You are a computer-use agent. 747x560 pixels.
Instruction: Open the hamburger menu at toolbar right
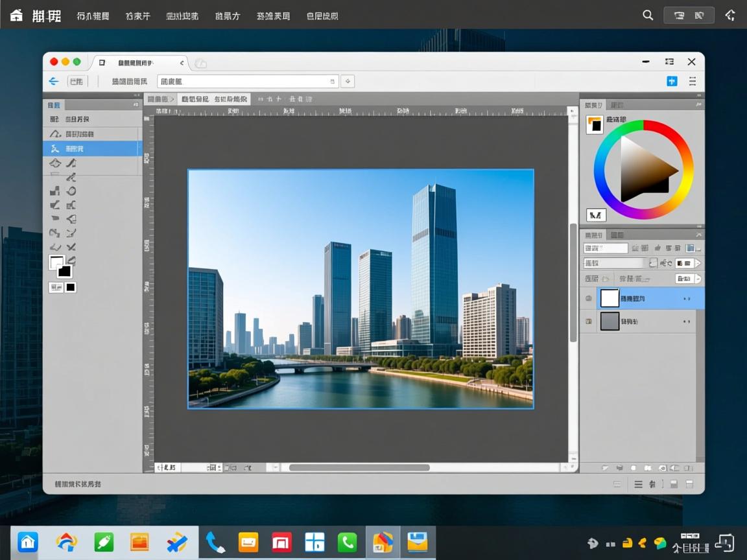tap(693, 81)
